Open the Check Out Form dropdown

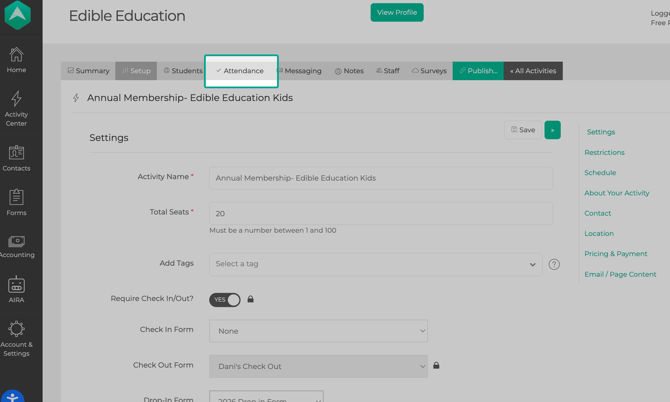click(318, 366)
